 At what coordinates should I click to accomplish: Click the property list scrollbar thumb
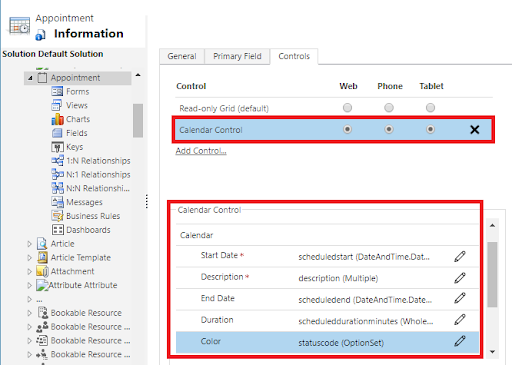492,274
